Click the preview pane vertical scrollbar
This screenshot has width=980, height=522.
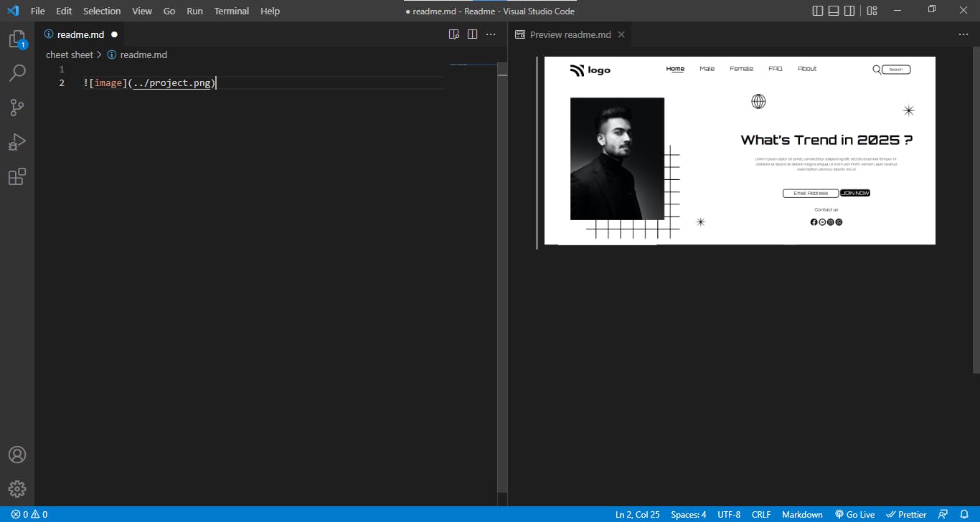point(976,210)
